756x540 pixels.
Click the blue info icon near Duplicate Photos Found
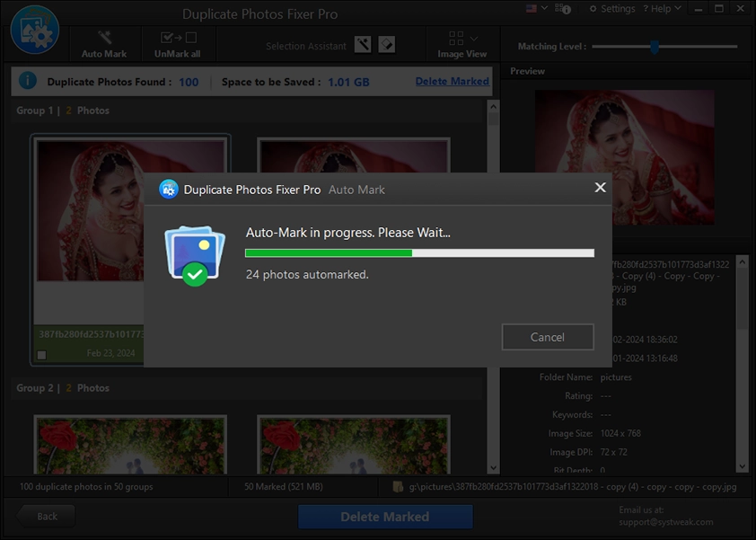28,81
